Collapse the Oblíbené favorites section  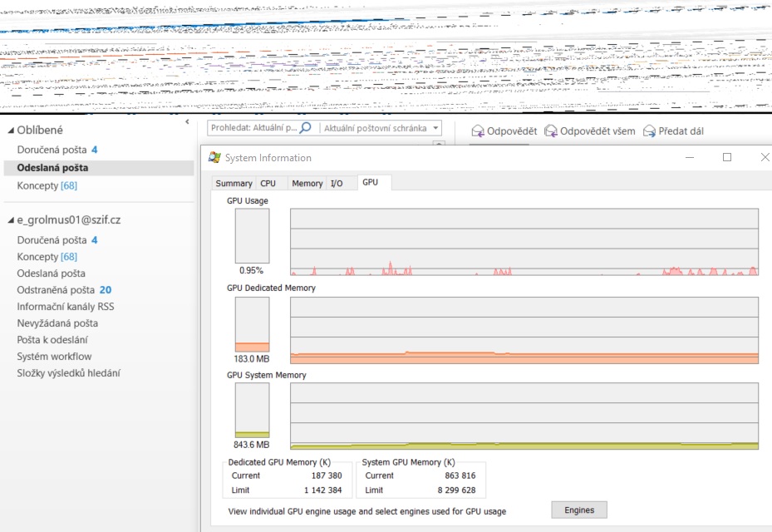tap(11, 131)
